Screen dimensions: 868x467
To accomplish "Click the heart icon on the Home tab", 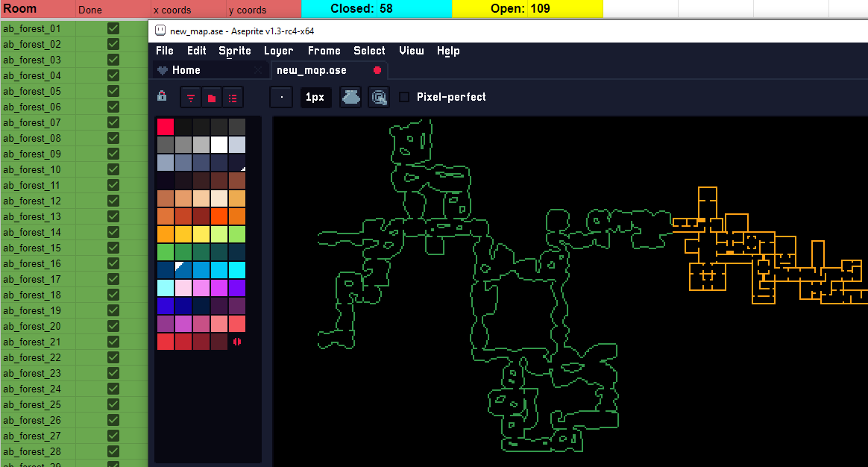I will 163,69.
